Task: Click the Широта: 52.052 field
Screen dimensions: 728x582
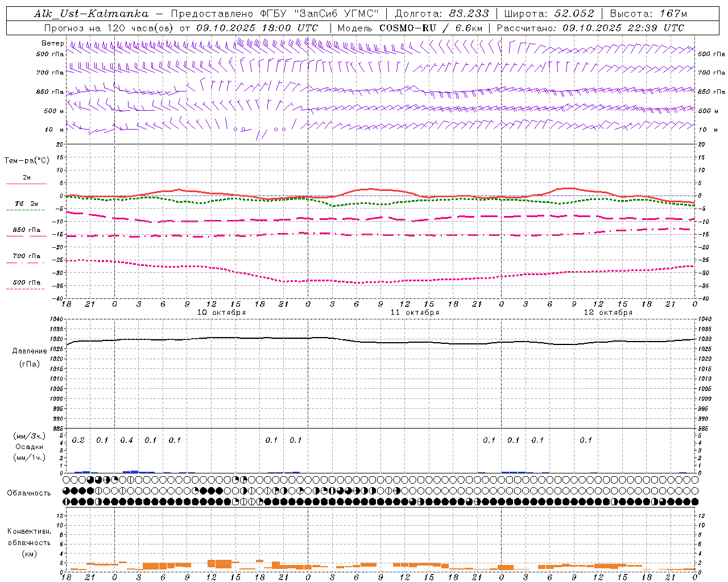Action: pos(549,14)
